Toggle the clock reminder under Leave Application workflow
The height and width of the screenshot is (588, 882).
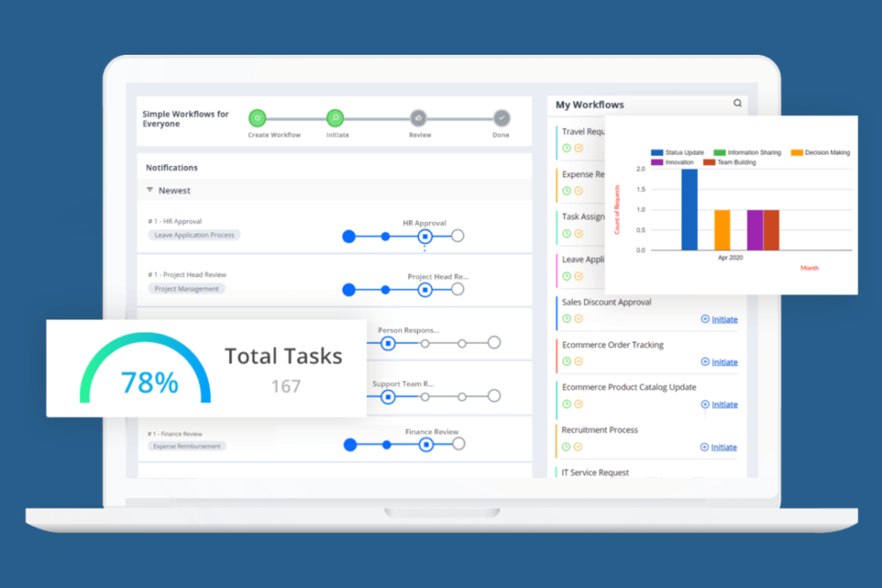[x=567, y=276]
